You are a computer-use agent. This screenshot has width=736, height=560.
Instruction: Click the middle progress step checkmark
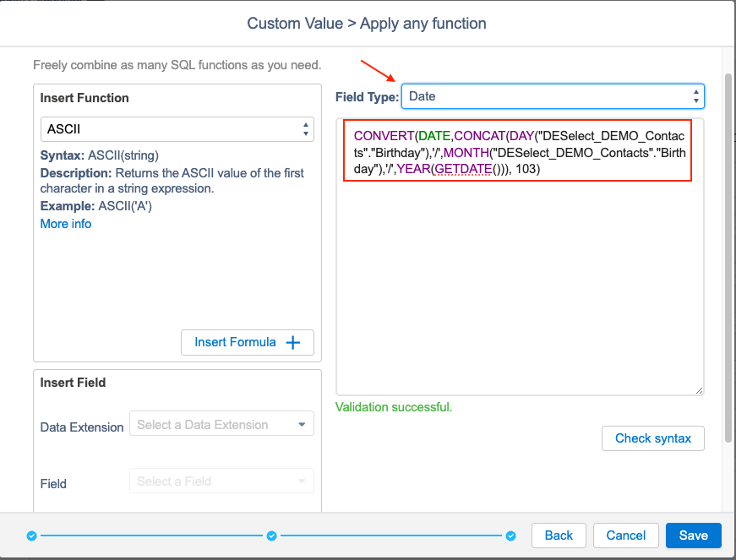[271, 536]
